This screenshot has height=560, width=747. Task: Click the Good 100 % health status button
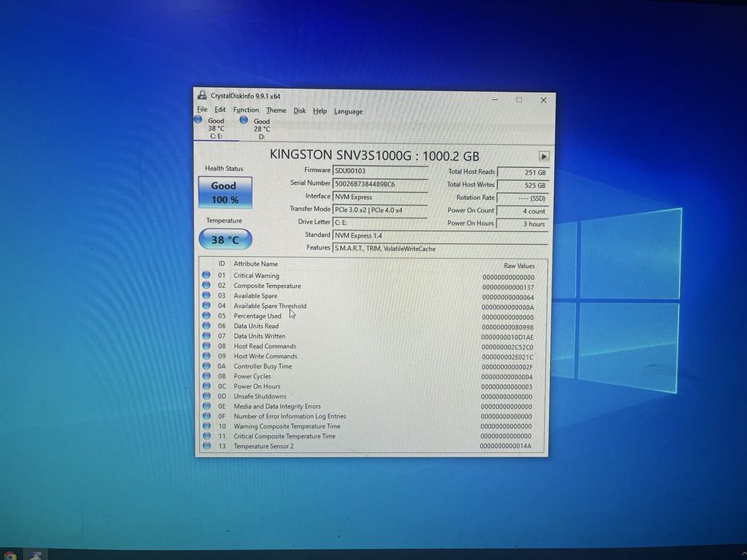click(225, 192)
